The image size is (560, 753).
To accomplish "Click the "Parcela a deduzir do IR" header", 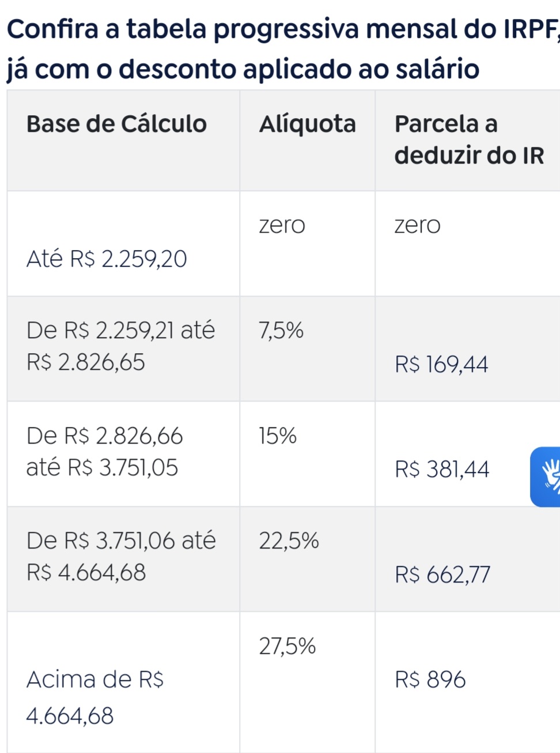I will click(468, 139).
